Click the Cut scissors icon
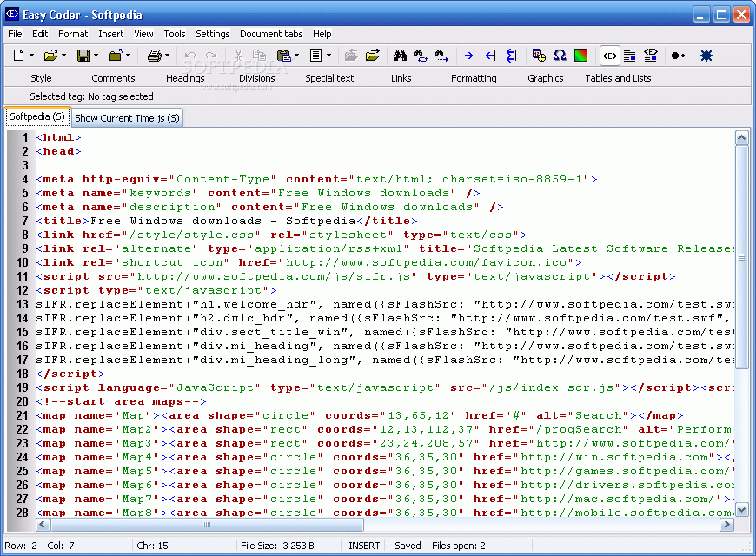The image size is (756, 556). (x=238, y=56)
